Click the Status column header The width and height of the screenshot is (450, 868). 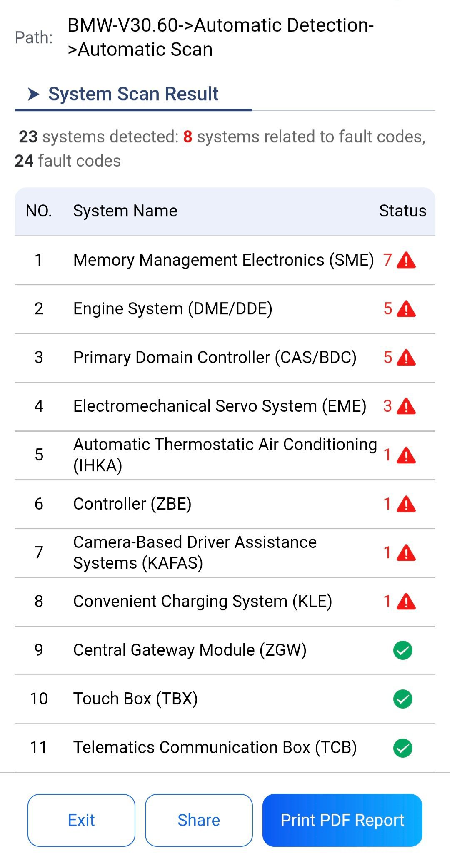402,211
